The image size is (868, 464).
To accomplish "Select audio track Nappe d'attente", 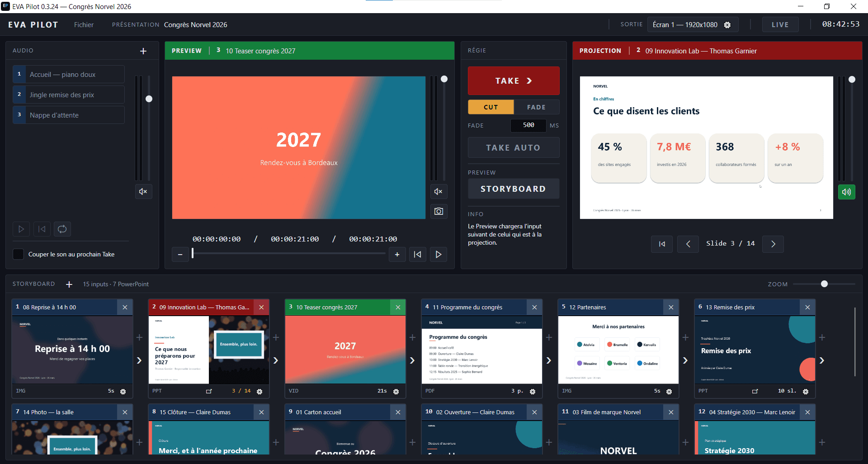I will (x=69, y=115).
